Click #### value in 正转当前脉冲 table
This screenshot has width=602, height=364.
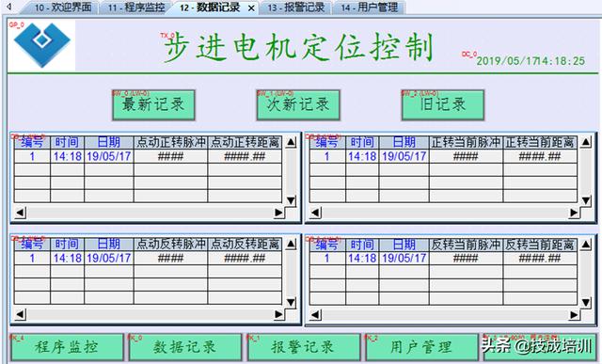coord(466,156)
